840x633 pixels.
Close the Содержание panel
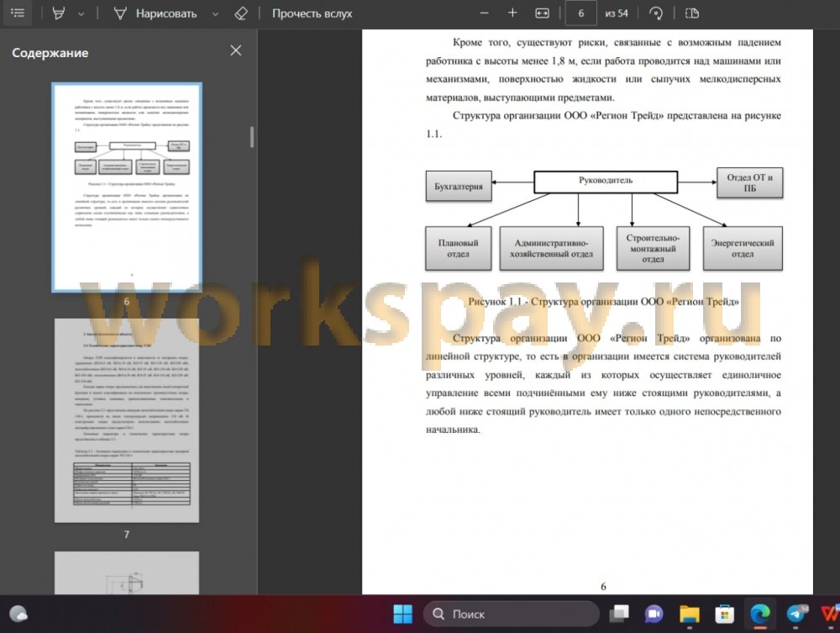point(236,50)
